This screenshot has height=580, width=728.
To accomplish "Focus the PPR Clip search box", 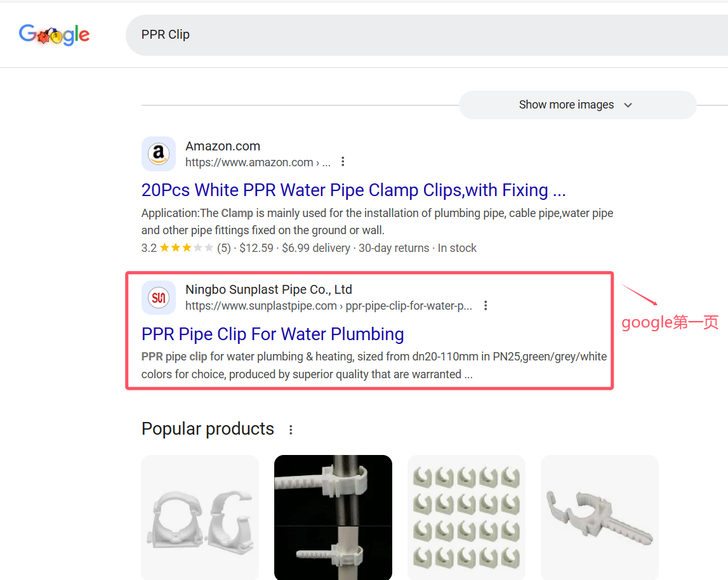I will tap(427, 35).
